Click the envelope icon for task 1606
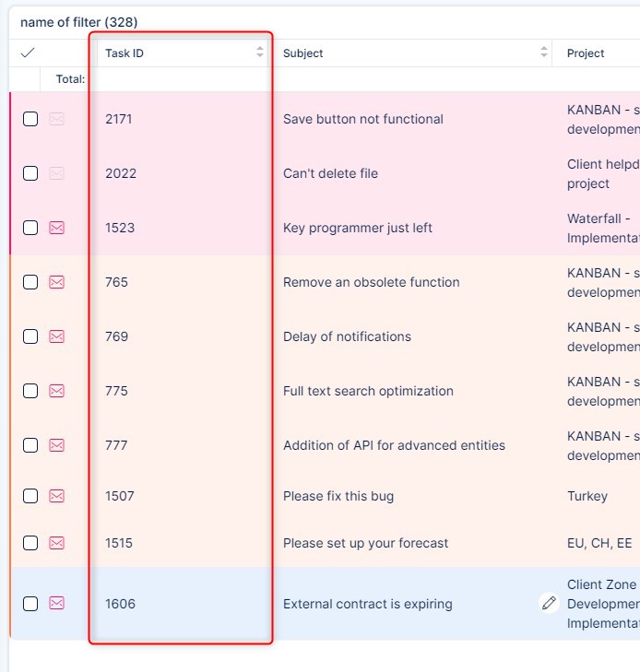The height and width of the screenshot is (672, 640). click(x=56, y=604)
